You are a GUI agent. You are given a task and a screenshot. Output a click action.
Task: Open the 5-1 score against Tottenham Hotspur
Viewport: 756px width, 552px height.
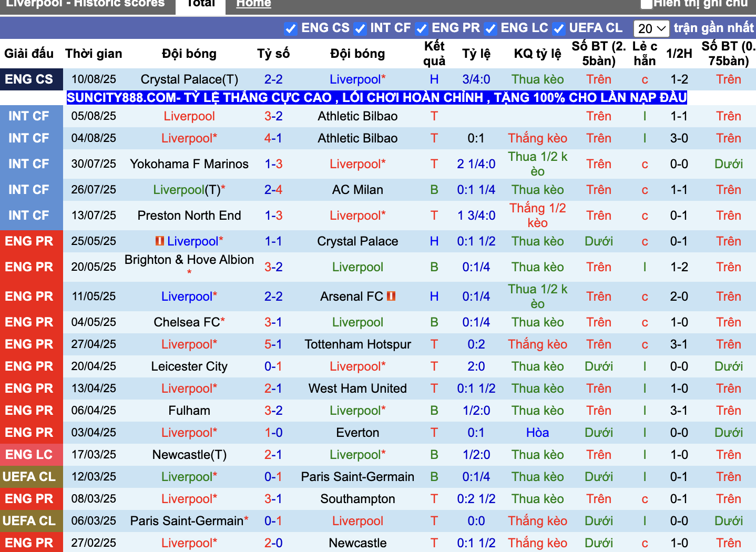[x=273, y=344]
